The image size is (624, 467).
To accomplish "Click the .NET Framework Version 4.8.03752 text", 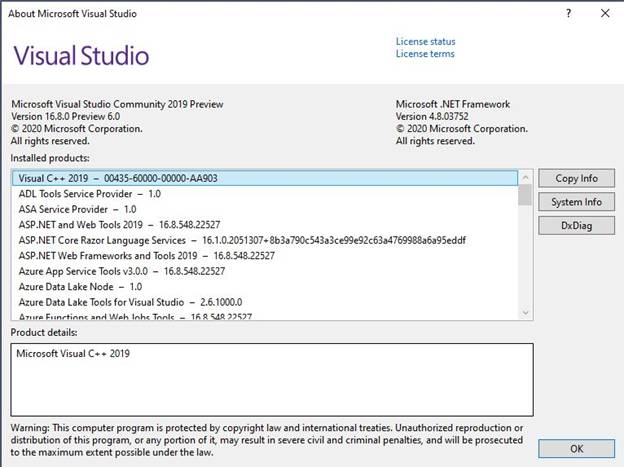I will coord(432,117).
